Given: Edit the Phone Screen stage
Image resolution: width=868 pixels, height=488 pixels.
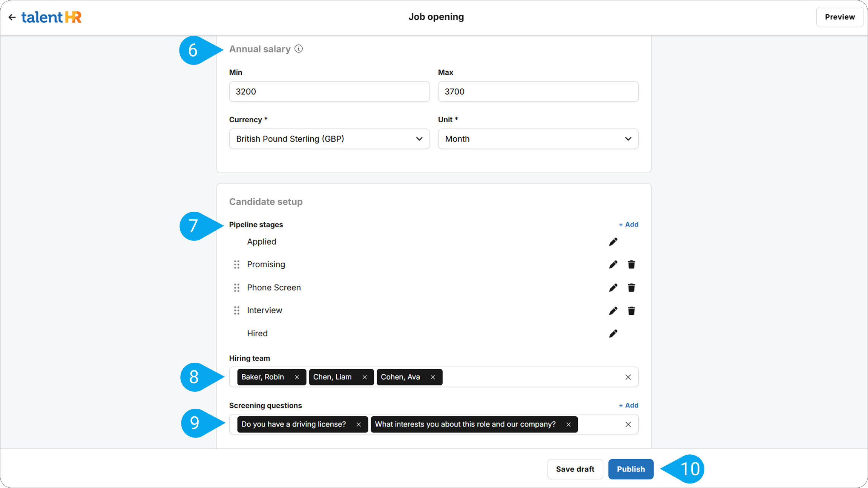Looking at the screenshot, I should 613,288.
